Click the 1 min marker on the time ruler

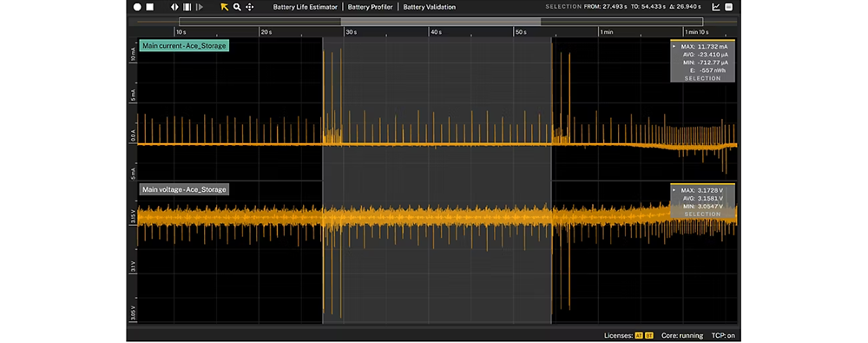[606, 32]
